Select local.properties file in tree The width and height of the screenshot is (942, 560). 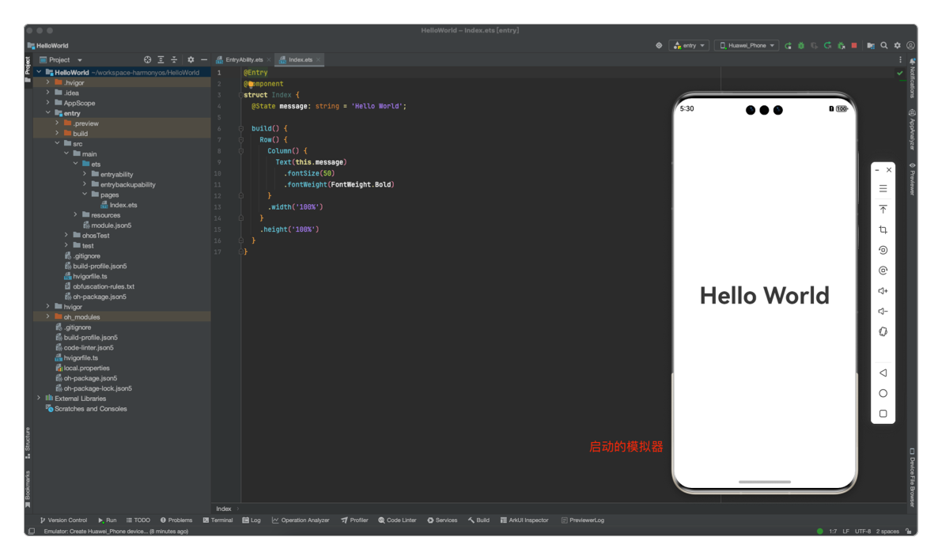(x=82, y=368)
